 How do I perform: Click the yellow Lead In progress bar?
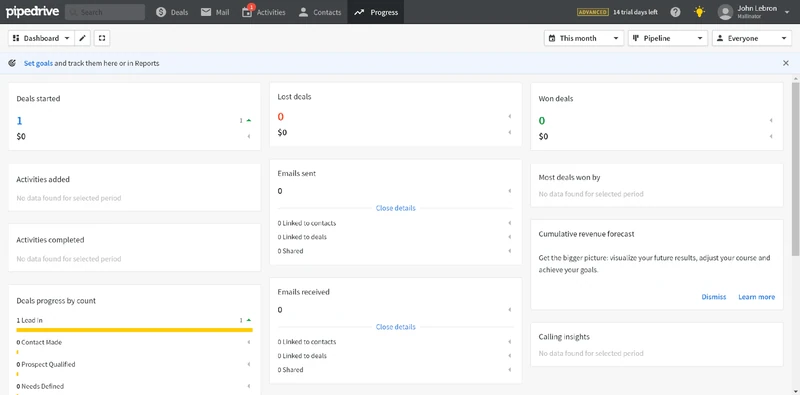click(134, 330)
